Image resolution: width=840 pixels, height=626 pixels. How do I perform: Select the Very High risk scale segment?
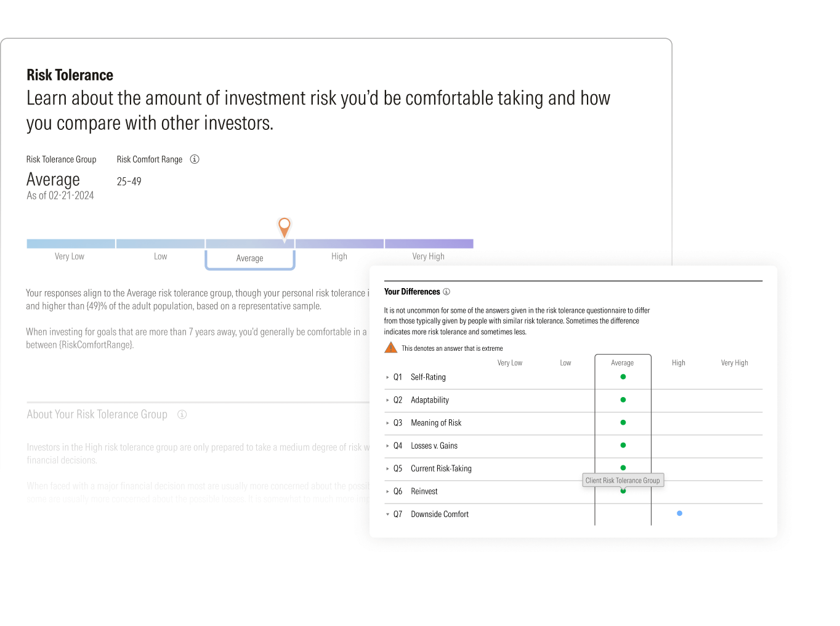pos(429,244)
